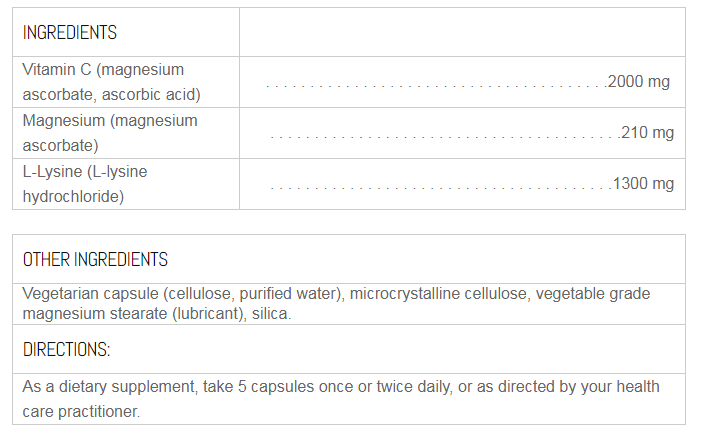Click the dotted leader in Magnesium row
The image size is (701, 431).
pos(443,135)
